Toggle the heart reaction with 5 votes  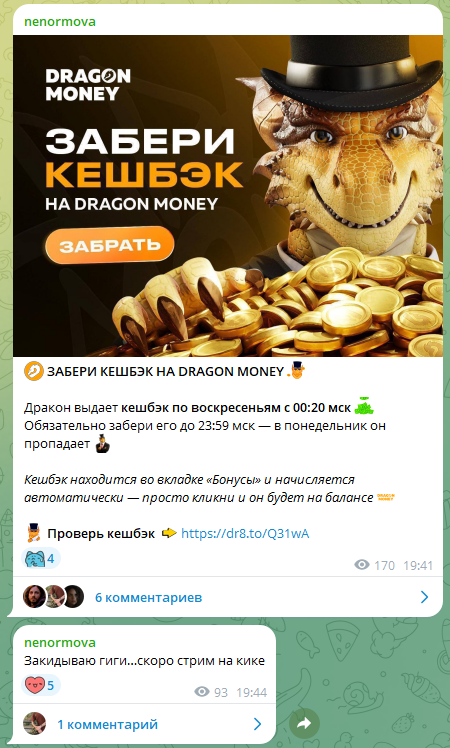(x=41, y=686)
